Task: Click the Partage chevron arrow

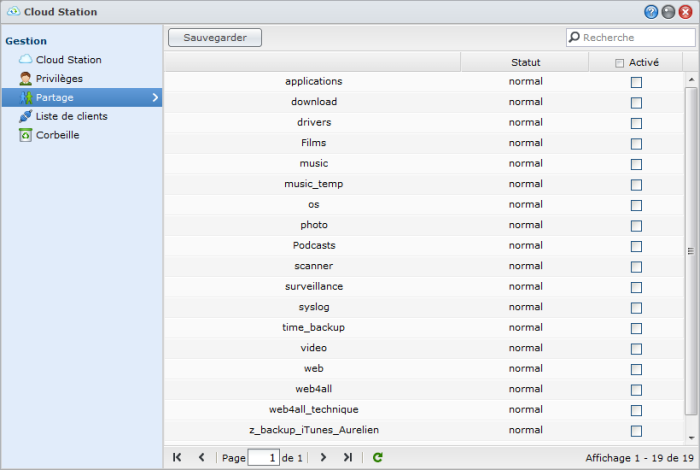Action: (x=155, y=97)
